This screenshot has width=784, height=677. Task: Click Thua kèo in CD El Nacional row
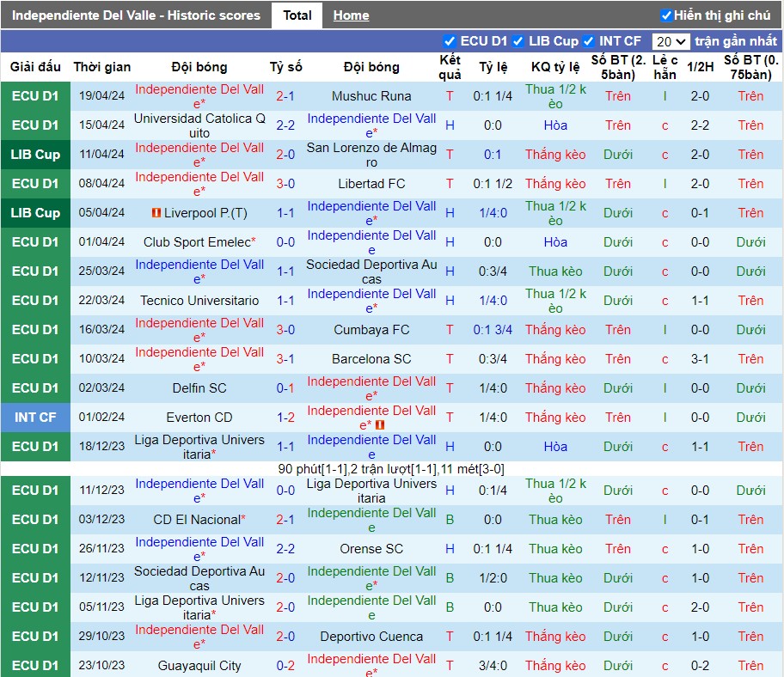click(555, 520)
